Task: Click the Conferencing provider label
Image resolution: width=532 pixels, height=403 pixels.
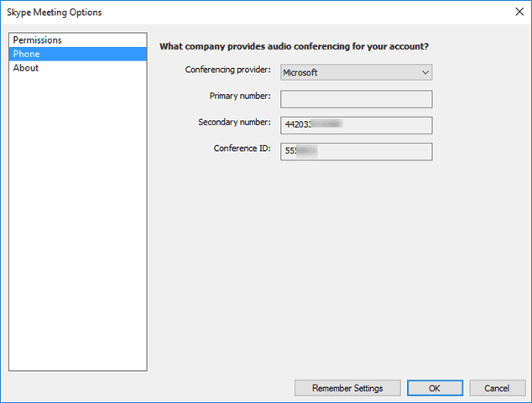Action: pyautogui.click(x=228, y=70)
